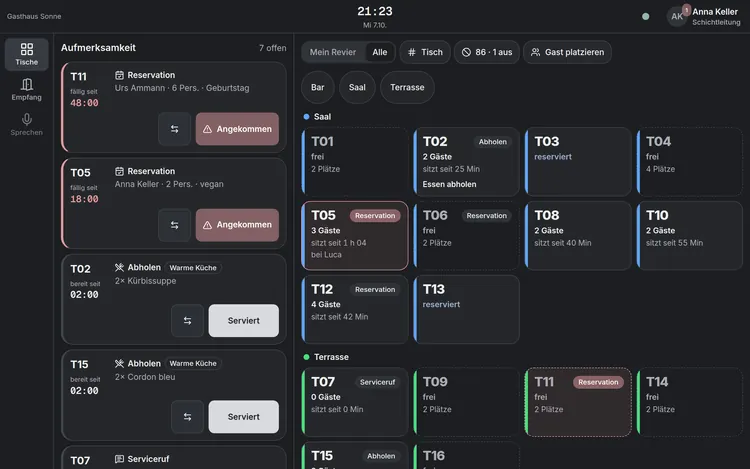Click swap icon on T02 Abholen card
This screenshot has width=750, height=469.
pos(188,321)
